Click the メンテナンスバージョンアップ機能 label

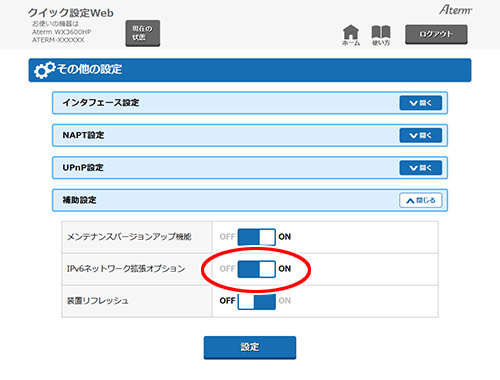pyautogui.click(x=129, y=237)
